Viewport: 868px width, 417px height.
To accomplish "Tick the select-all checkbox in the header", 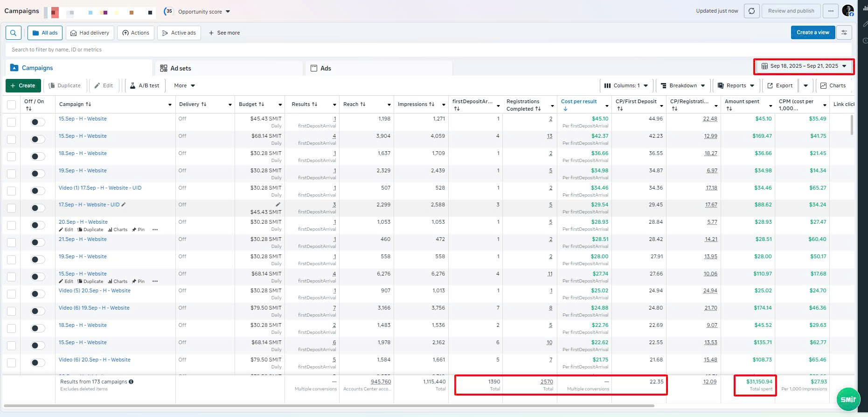I will click(x=12, y=105).
